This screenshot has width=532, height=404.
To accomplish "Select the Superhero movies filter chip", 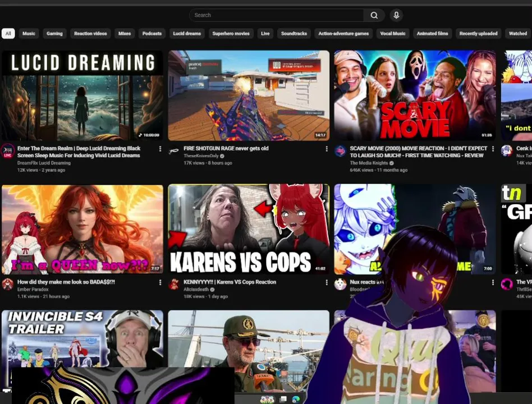I will tap(231, 34).
